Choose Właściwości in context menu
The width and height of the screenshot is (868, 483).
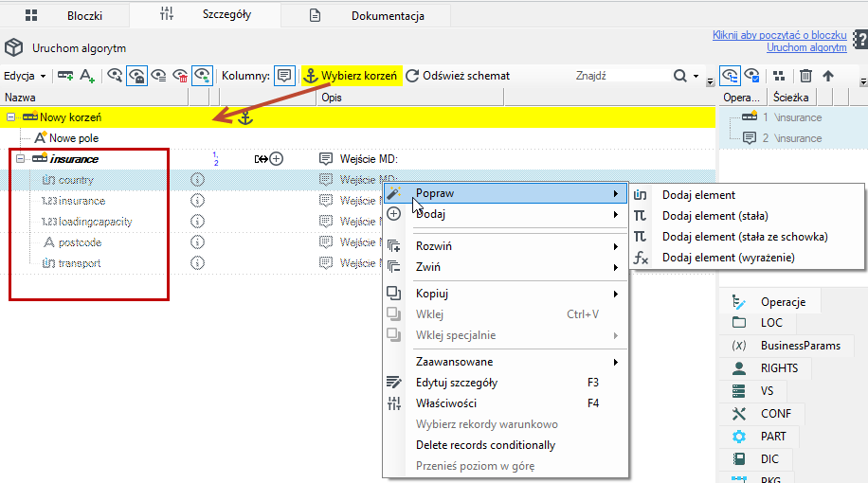click(505, 403)
